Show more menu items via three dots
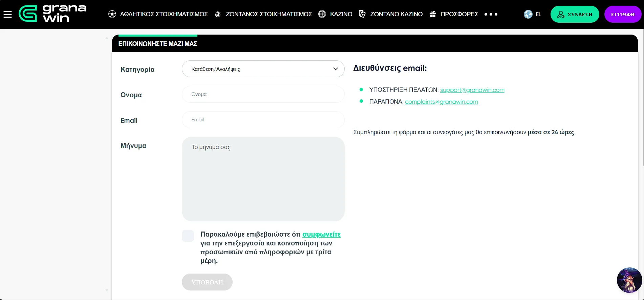Image resolution: width=644 pixels, height=300 pixels. pyautogui.click(x=491, y=14)
